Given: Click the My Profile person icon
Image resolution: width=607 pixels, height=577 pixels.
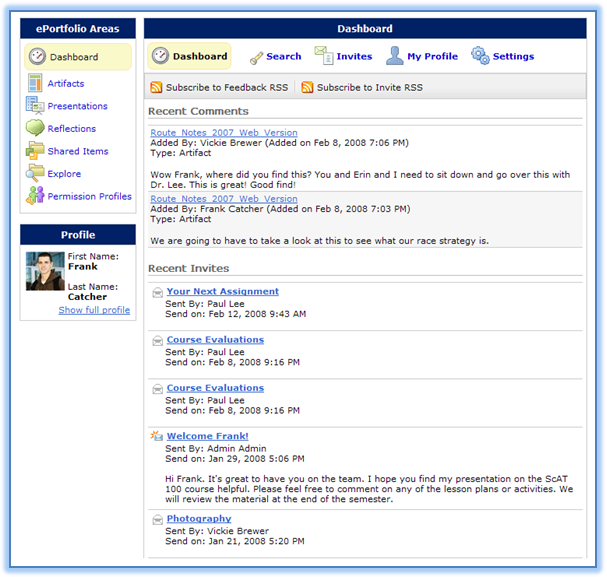Looking at the screenshot, I should click(394, 56).
